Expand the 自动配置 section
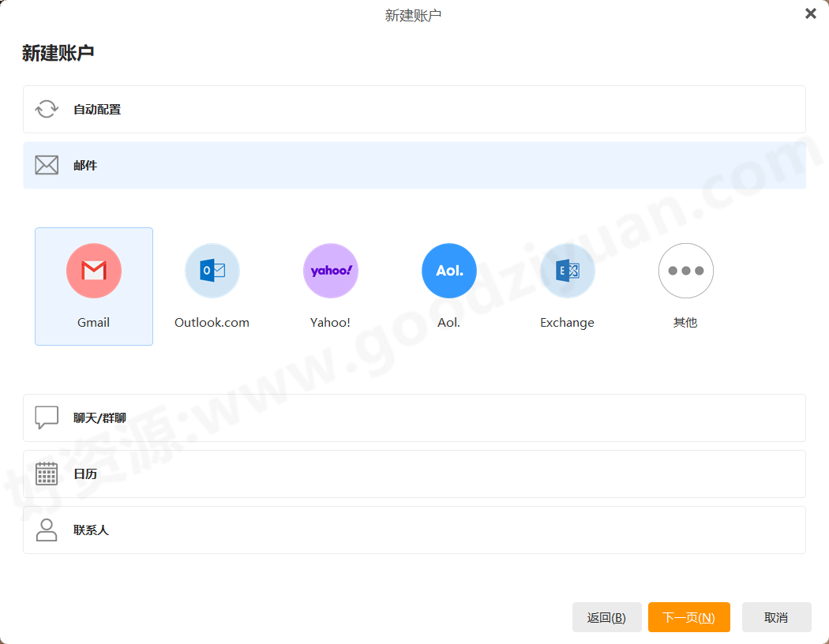Viewport: 829px width, 644px height. pos(414,110)
